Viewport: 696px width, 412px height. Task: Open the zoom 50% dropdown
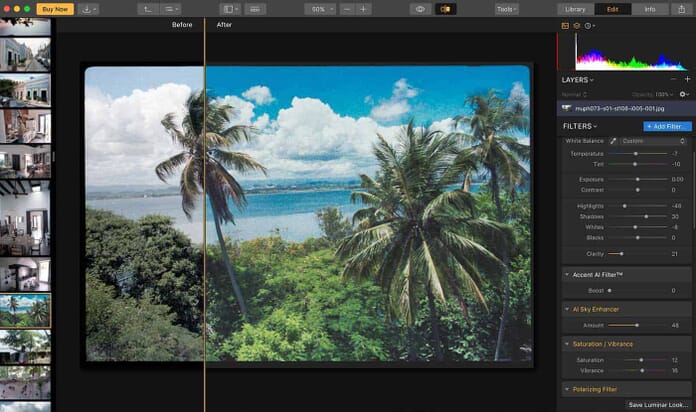(320, 9)
